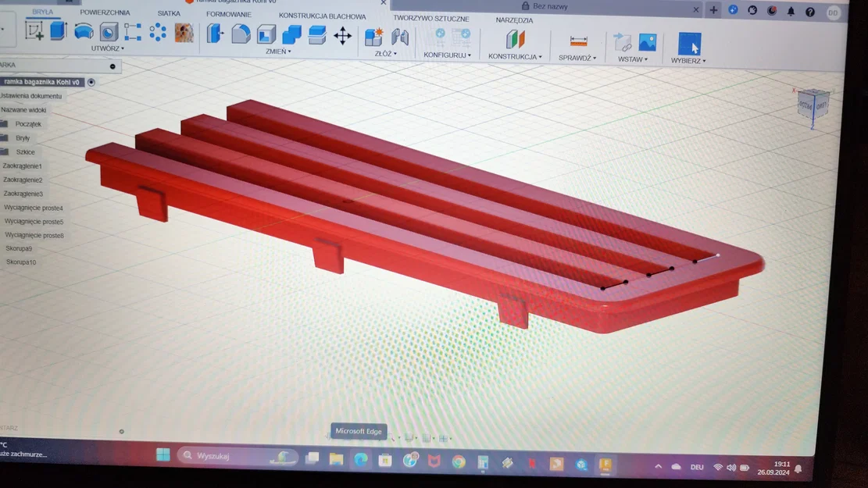Select Nazwane widoki in browser tree
Screen dimensions: 868x488
tap(23, 109)
